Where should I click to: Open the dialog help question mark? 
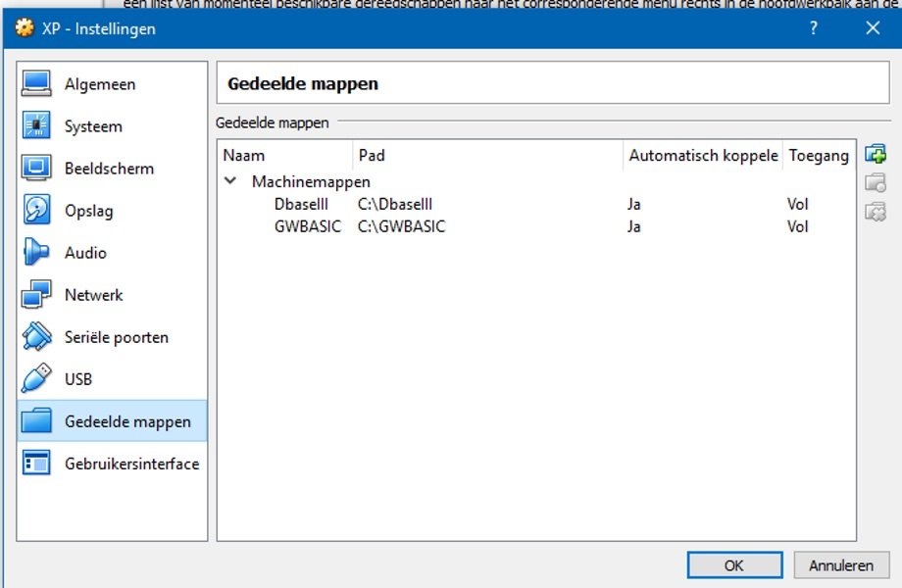[x=814, y=27]
